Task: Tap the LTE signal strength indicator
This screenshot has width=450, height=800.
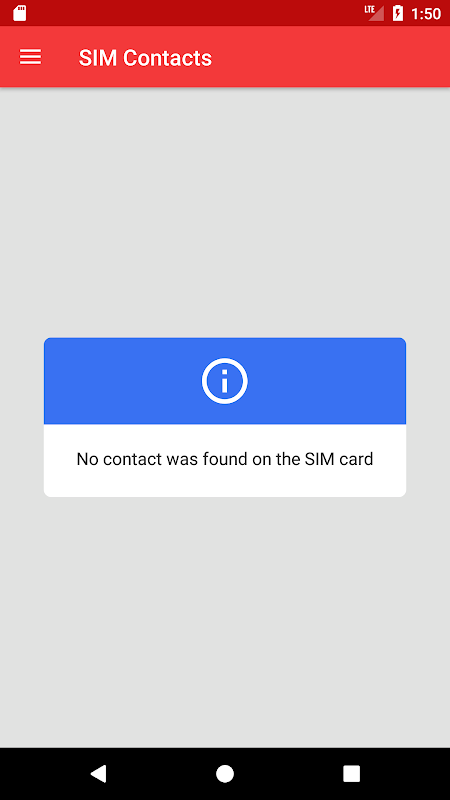Action: click(374, 13)
